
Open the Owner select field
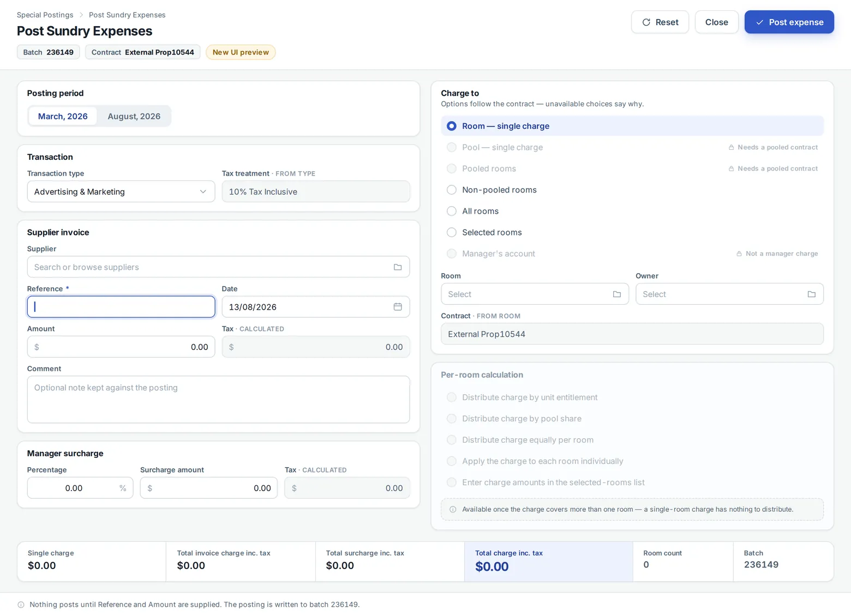(729, 294)
